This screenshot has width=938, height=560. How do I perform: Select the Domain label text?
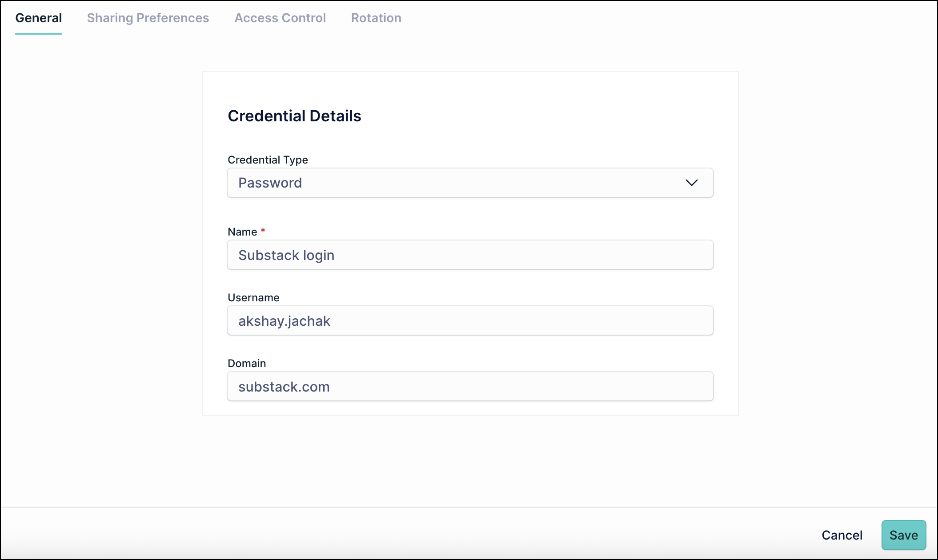click(x=246, y=363)
